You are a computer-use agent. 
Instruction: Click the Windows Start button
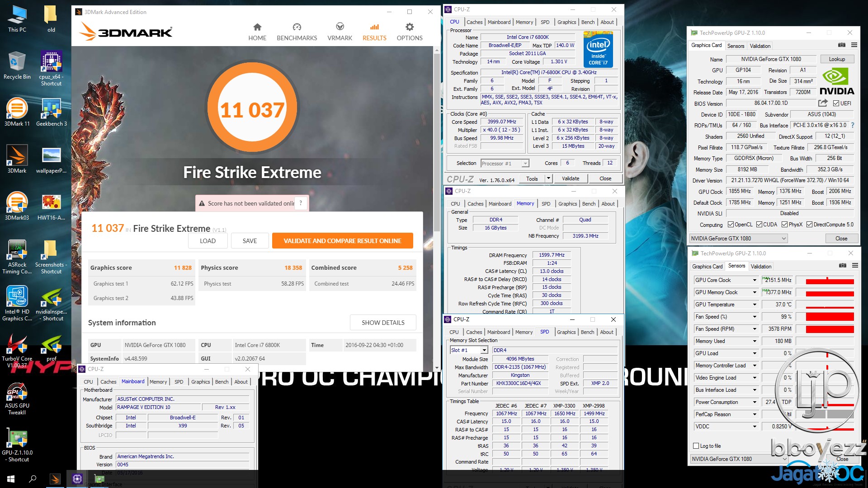pos(11,479)
